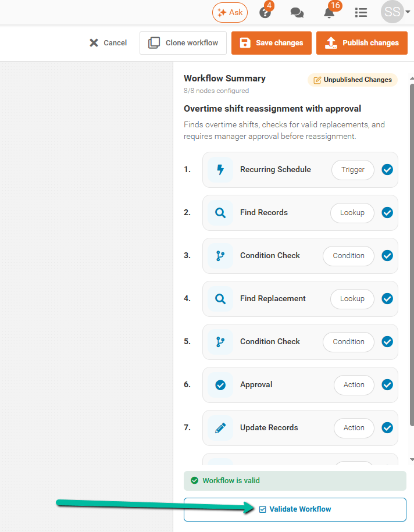Click the step 3 Condition Check branch icon
The height and width of the screenshot is (532, 414).
pyautogui.click(x=220, y=256)
